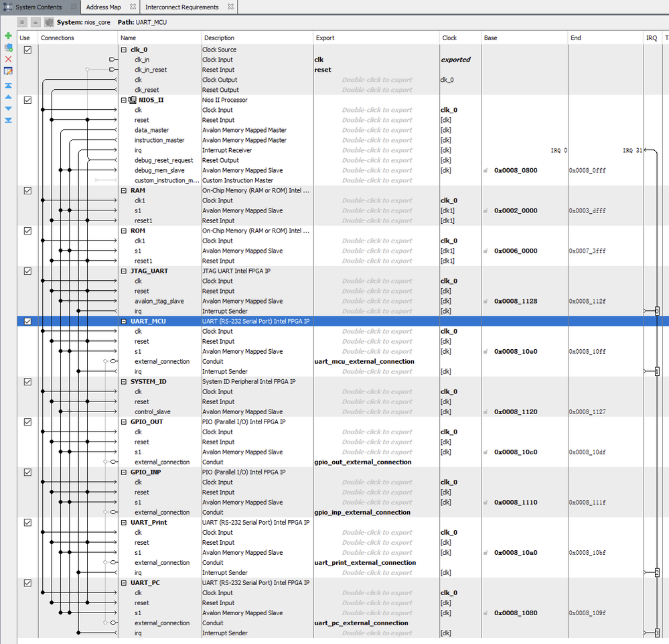
Task: Click the End column header
Action: coord(606,38)
